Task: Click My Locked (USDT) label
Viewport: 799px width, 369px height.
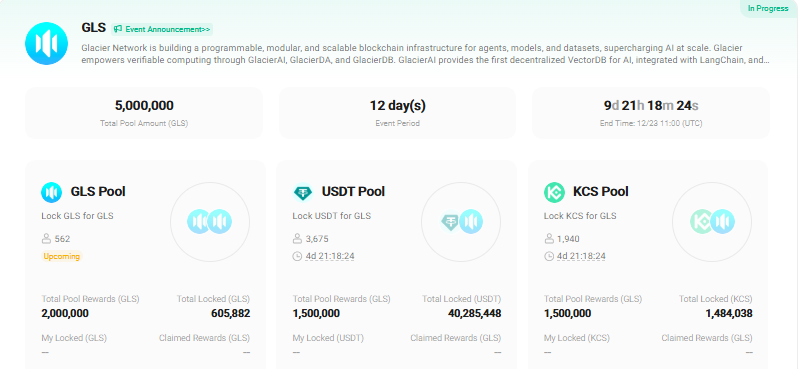Action: click(x=328, y=338)
